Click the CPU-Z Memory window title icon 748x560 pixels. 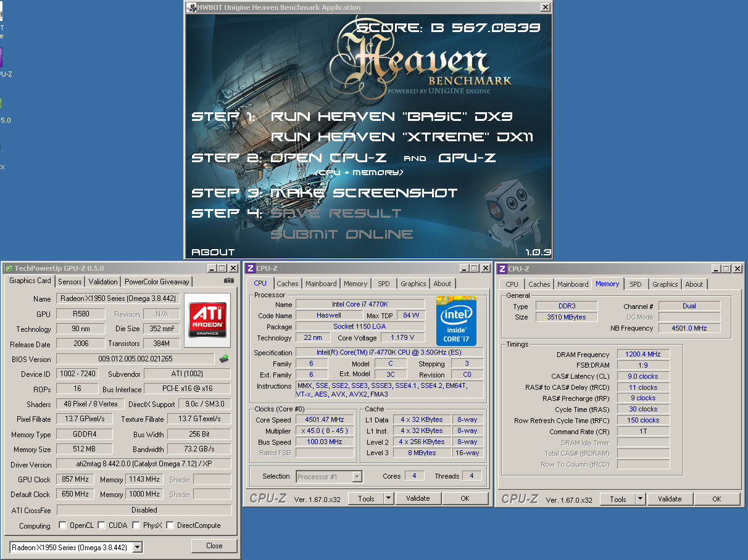click(x=502, y=269)
